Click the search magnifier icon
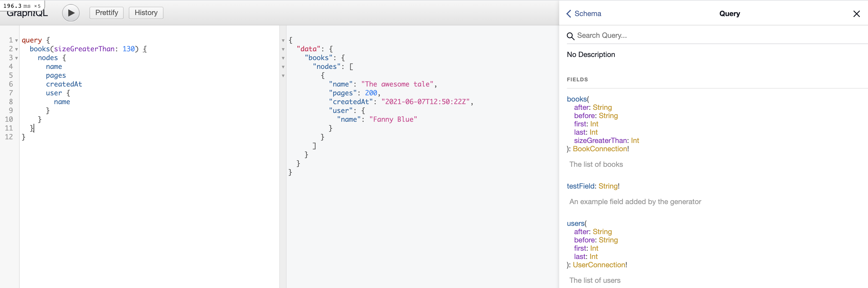The image size is (868, 288). (x=570, y=36)
